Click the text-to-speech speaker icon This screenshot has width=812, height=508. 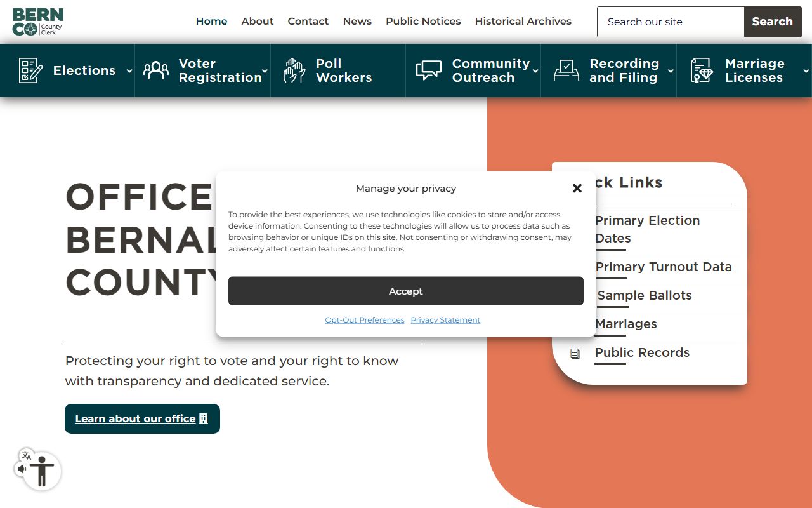[x=22, y=469]
